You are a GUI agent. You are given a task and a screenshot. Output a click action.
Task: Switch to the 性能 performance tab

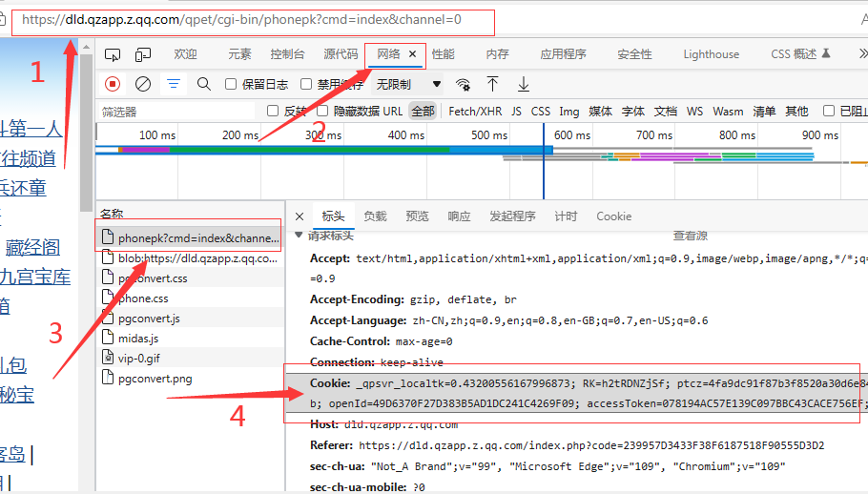click(x=443, y=54)
